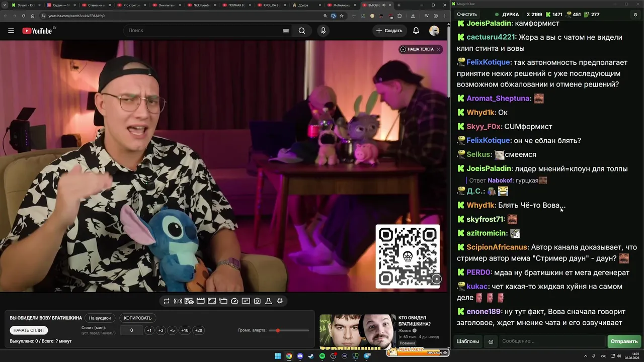Click the 'Сообщение...' chat message field
Screen dimensions: 644x362
(x=551, y=341)
